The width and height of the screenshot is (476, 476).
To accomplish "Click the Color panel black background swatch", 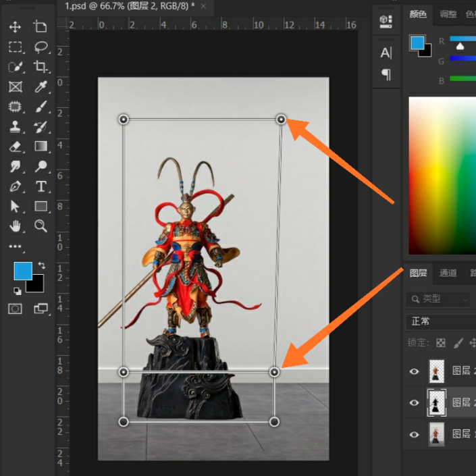I will point(427,51).
